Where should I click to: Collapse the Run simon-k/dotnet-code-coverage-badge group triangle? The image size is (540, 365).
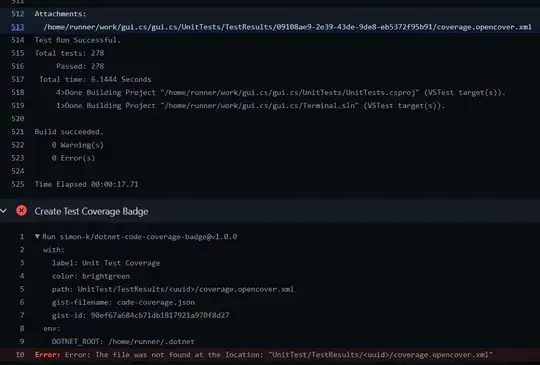(x=37, y=237)
